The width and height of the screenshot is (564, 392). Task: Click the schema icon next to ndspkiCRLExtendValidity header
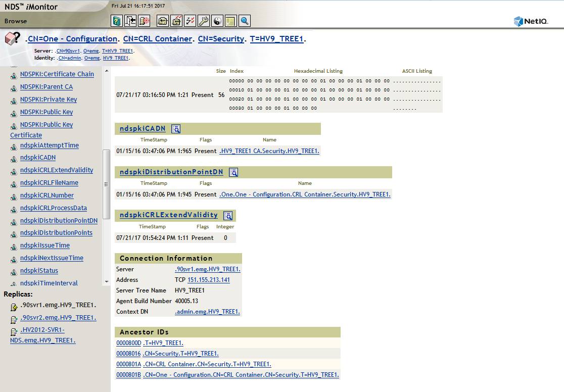tap(228, 215)
